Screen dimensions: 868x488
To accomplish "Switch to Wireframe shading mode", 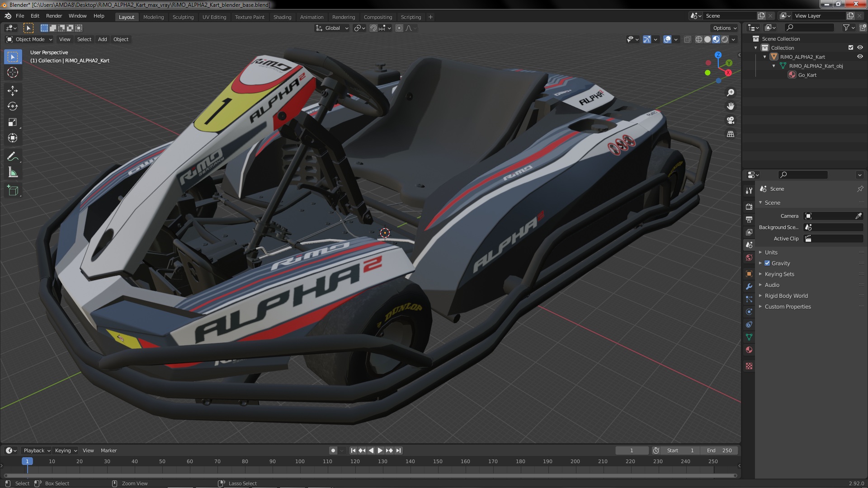I will 699,40.
